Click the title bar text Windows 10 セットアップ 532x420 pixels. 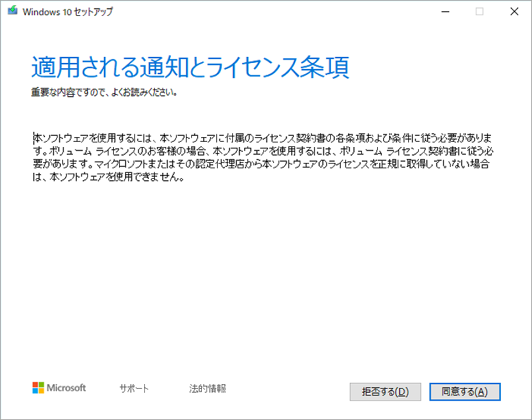[x=67, y=11]
